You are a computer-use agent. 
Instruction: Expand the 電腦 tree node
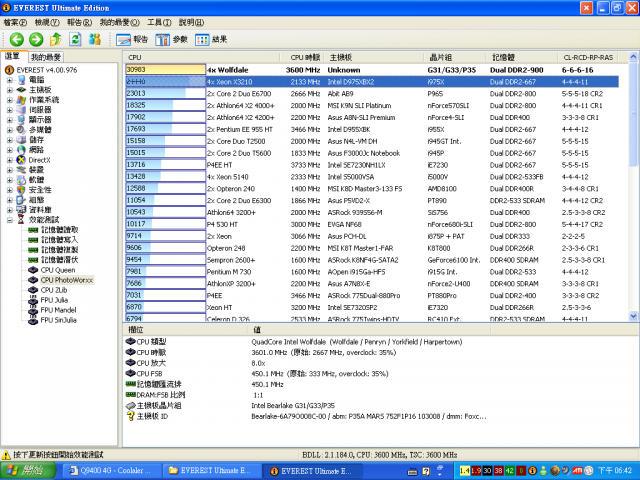pos(9,80)
